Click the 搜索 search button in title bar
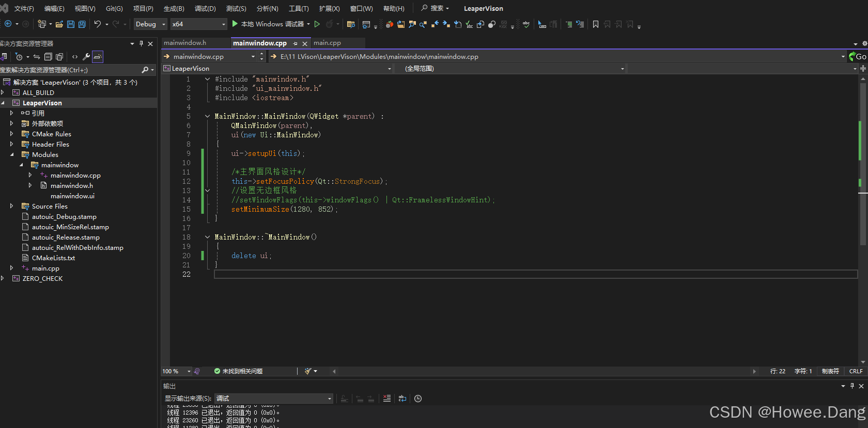 point(435,8)
